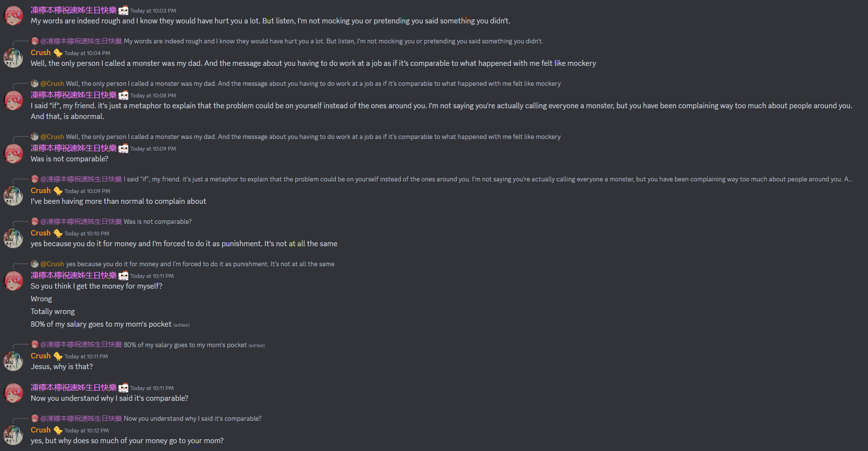Click timestamp Today at 10:08 PM
The image size is (868, 451).
coord(153,96)
